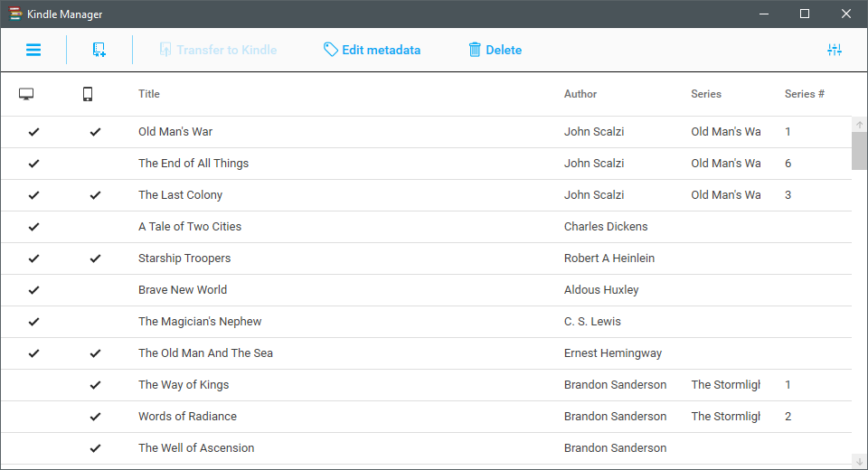Viewport: 868px width, 470px height.
Task: Click computer checkmark for Brave New World
Action: tap(33, 289)
